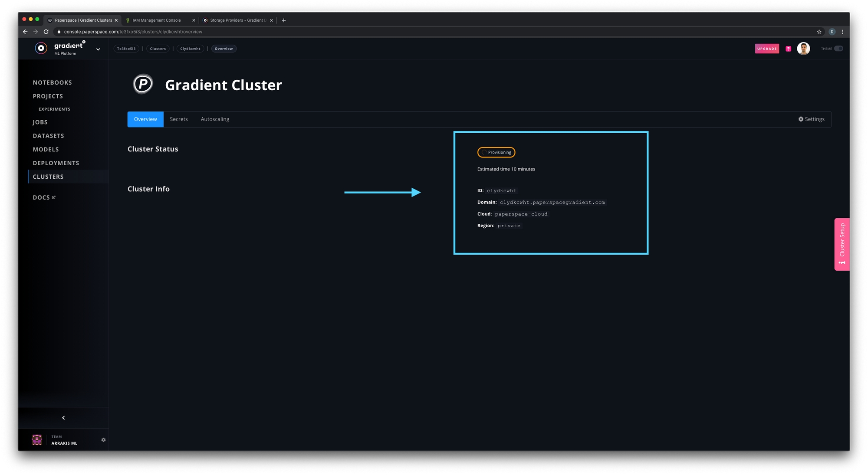Click the user avatar in header
868x475 pixels.
click(x=803, y=49)
